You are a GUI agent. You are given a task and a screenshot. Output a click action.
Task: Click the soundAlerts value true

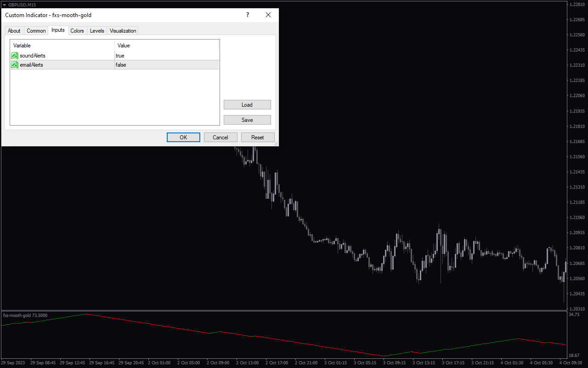120,56
